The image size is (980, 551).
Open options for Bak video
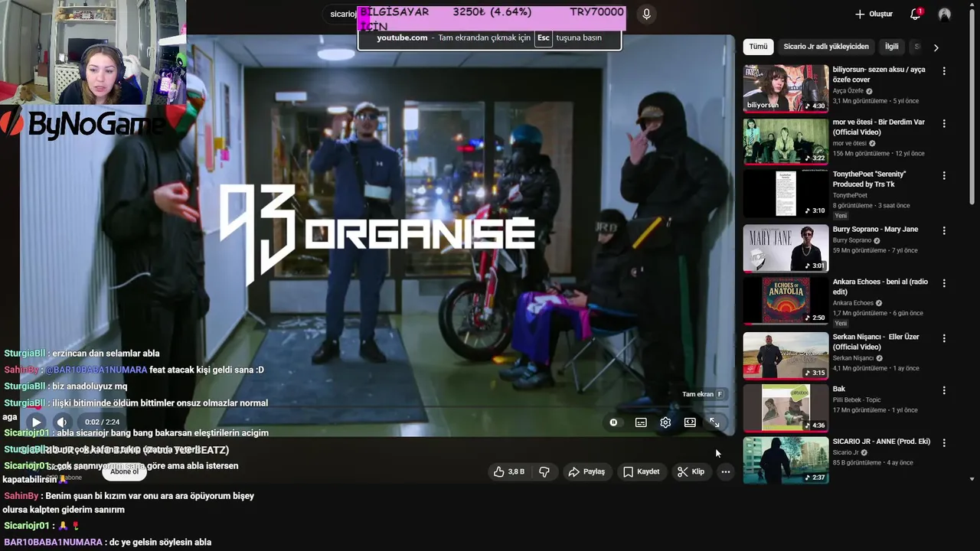(x=944, y=390)
